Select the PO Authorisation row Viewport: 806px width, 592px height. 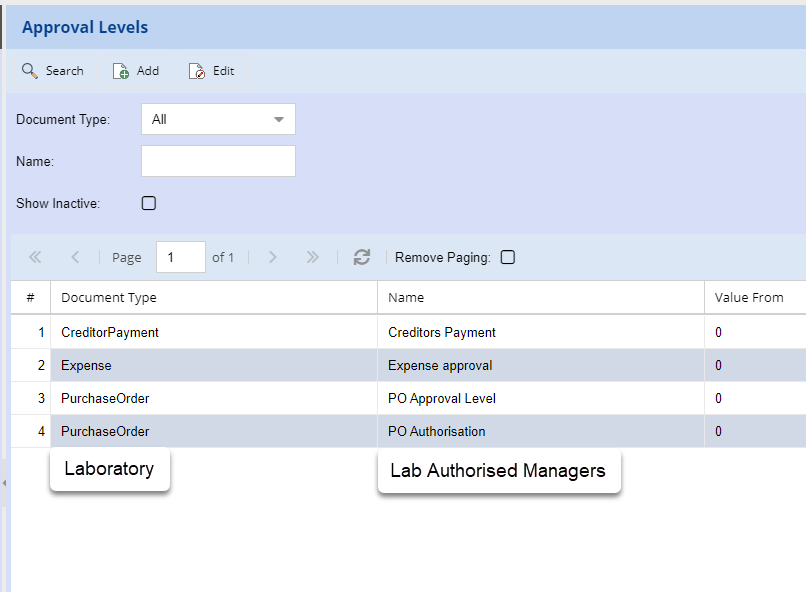(437, 431)
